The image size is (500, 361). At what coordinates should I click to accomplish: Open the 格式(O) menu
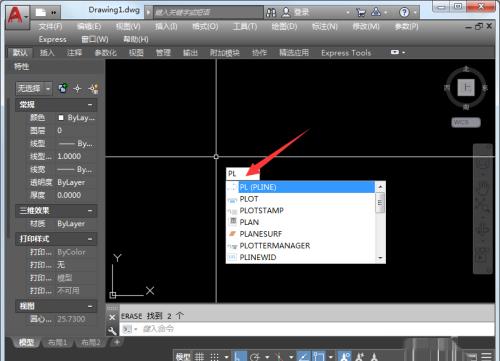click(x=205, y=26)
